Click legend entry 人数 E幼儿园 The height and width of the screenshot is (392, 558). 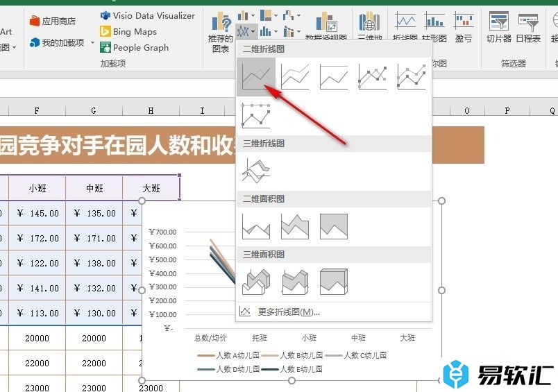291,369
